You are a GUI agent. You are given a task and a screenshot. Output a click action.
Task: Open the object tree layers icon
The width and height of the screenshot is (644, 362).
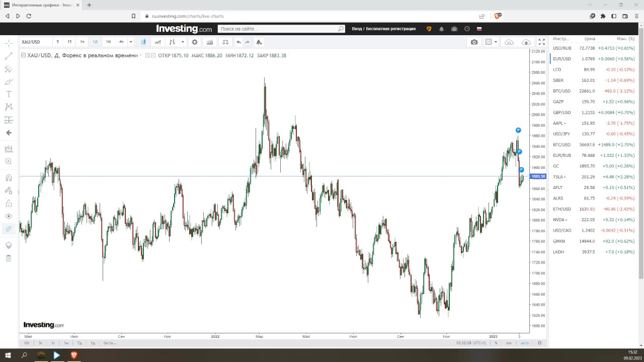9,245
